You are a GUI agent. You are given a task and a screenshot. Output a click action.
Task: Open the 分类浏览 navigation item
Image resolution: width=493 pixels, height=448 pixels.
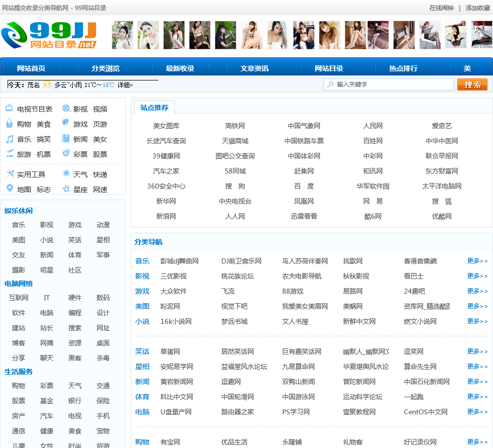tap(106, 68)
